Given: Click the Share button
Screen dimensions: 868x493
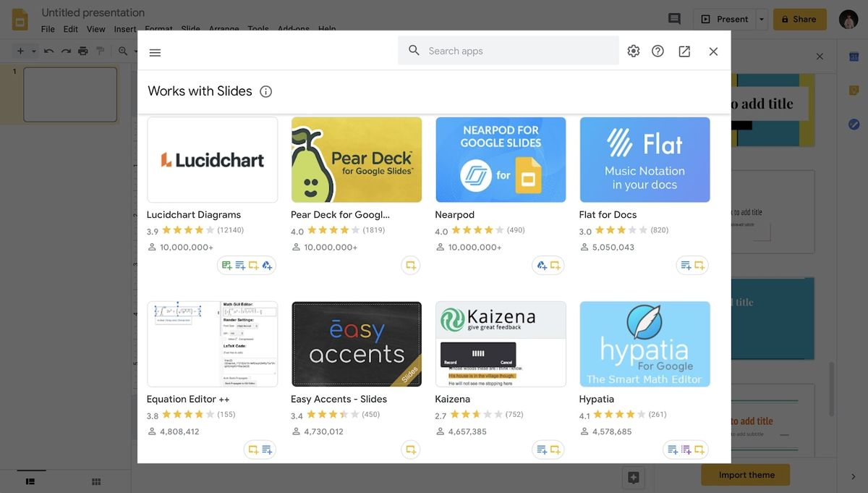Looking at the screenshot, I should click(x=799, y=19).
